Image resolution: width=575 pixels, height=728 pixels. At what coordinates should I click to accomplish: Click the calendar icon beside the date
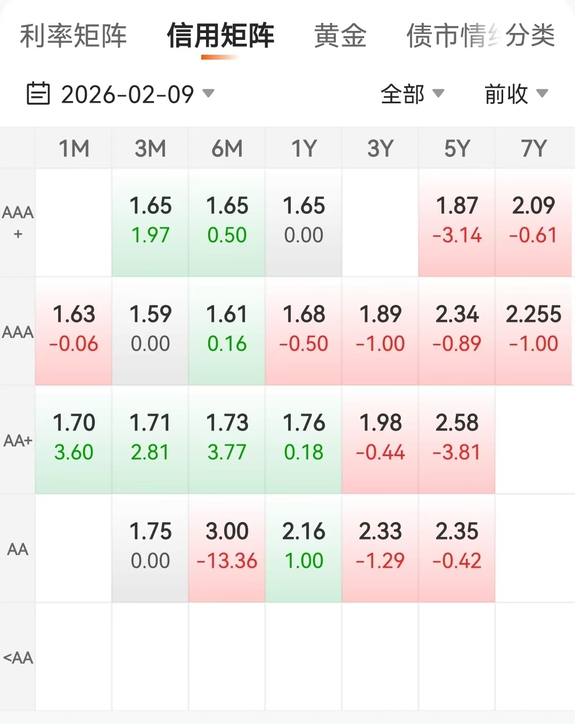(38, 94)
